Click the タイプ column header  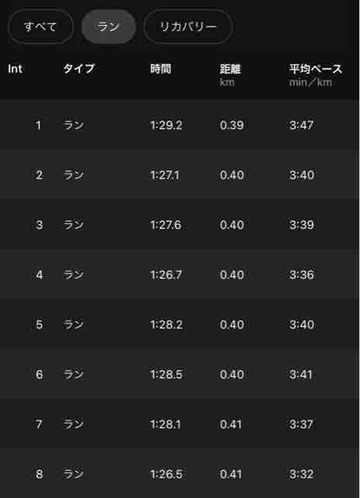79,69
